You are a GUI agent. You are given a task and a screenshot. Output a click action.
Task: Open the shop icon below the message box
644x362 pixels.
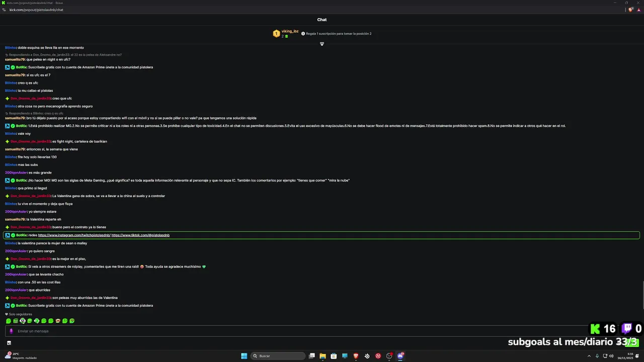[x=9, y=343]
